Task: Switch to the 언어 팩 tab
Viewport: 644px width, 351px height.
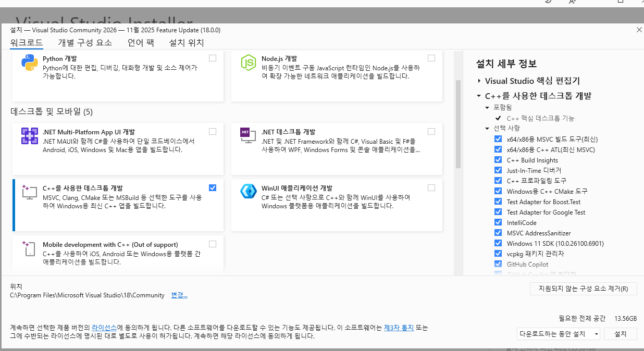Action: click(x=141, y=43)
